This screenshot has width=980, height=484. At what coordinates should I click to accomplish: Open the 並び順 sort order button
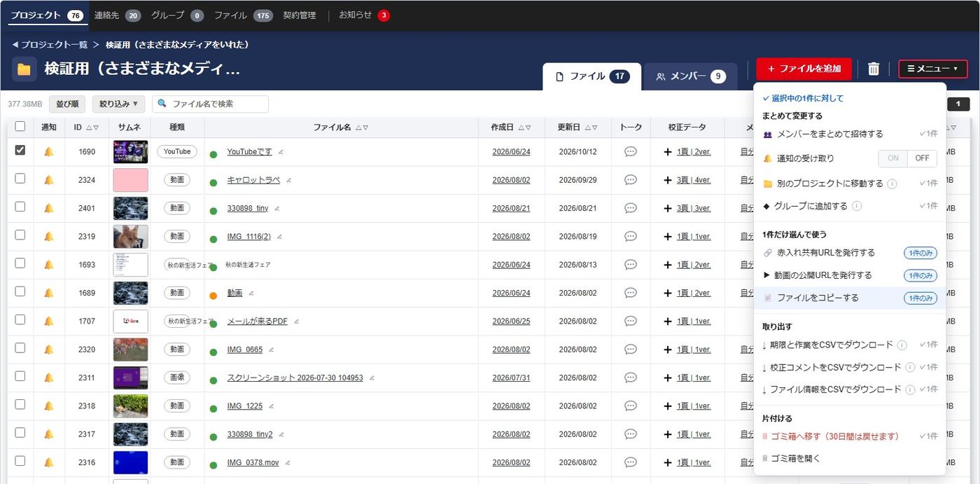click(67, 104)
